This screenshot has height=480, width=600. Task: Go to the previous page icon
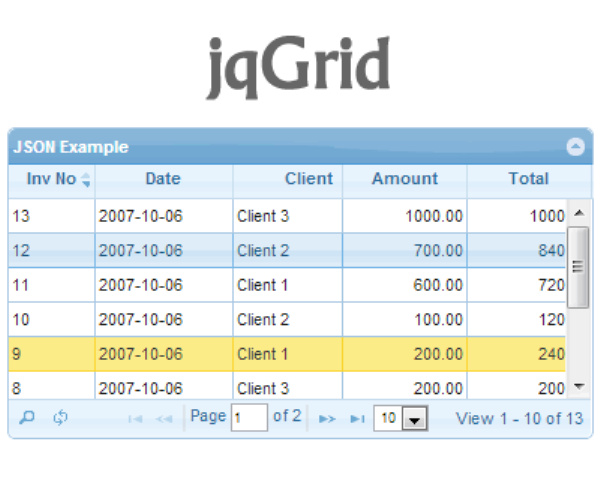[x=163, y=419]
